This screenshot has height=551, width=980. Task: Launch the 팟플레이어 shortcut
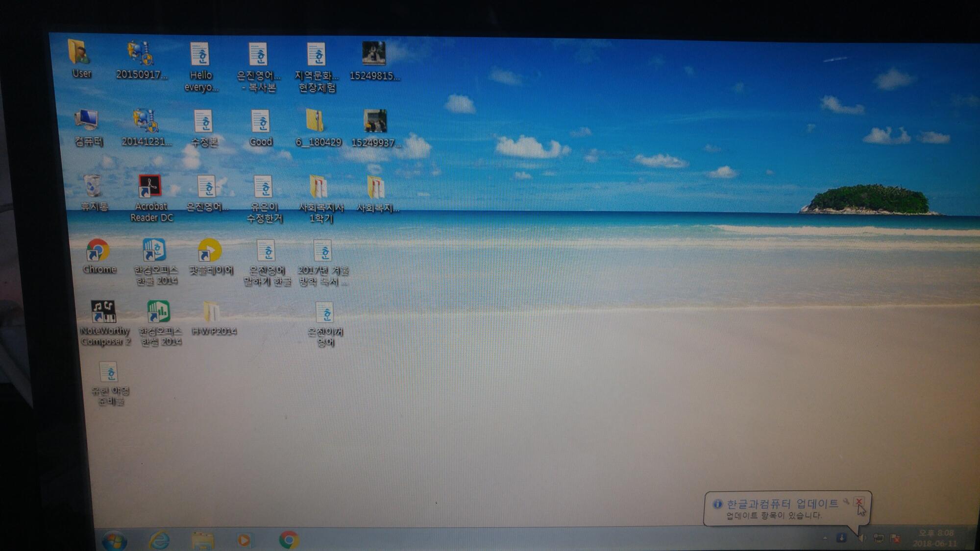coord(210,251)
